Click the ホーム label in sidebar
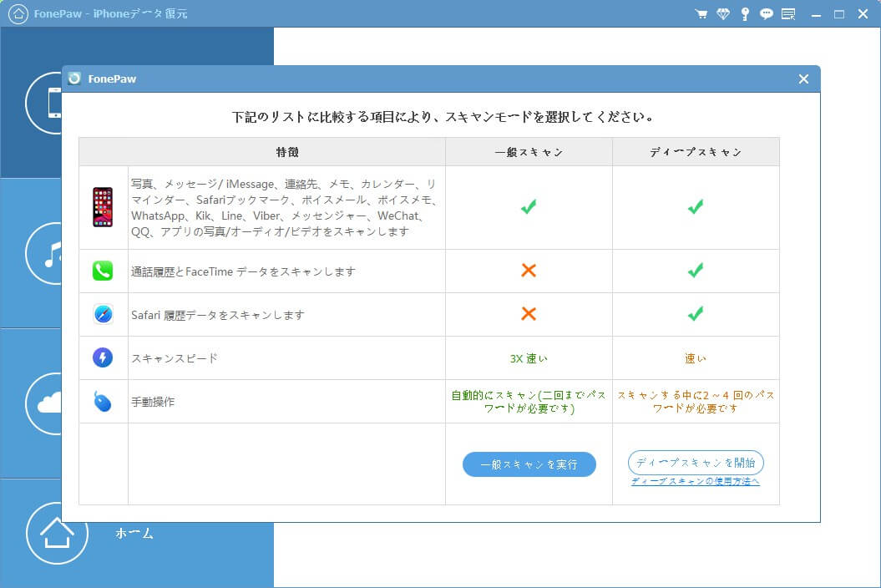Image resolution: width=881 pixels, height=588 pixels. pos(134,534)
